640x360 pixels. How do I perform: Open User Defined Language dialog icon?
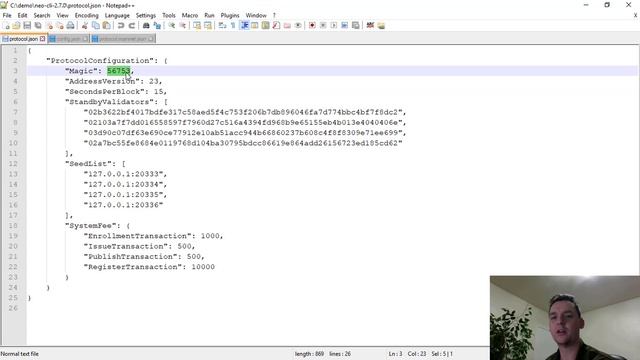click(x=255, y=25)
